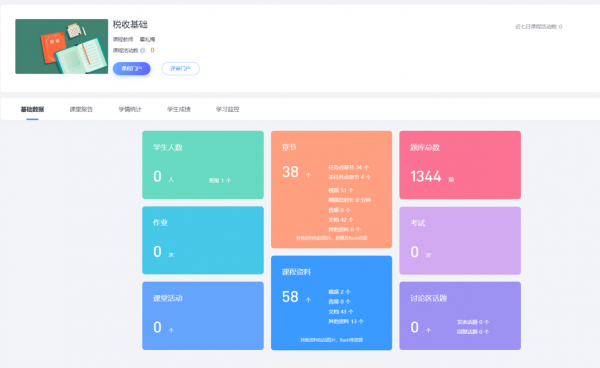
Task: Click the 题库总数 1344 value
Action: coord(426,176)
